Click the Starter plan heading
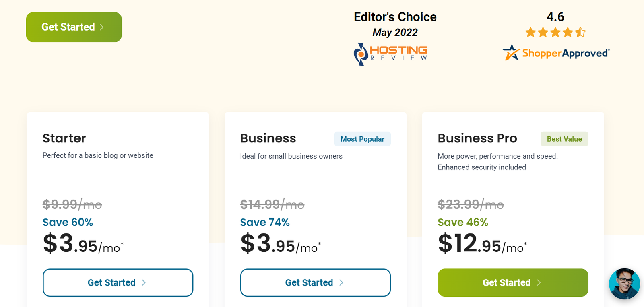 64,138
